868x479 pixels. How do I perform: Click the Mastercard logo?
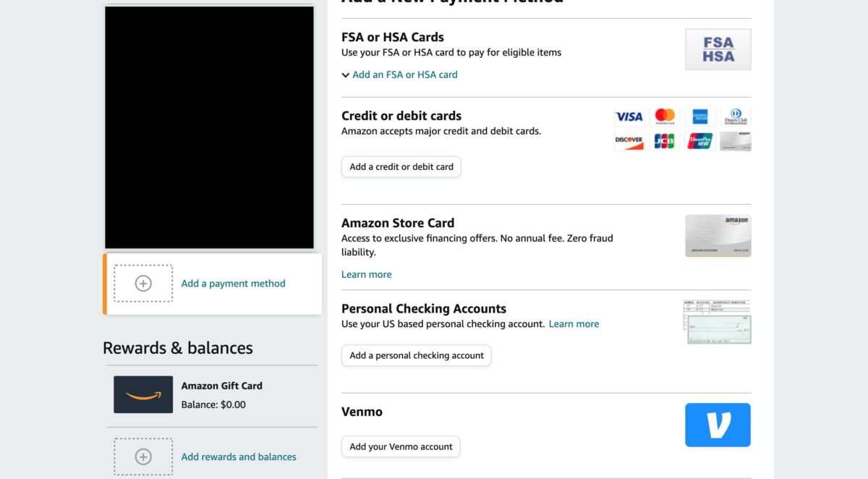pyautogui.click(x=664, y=116)
